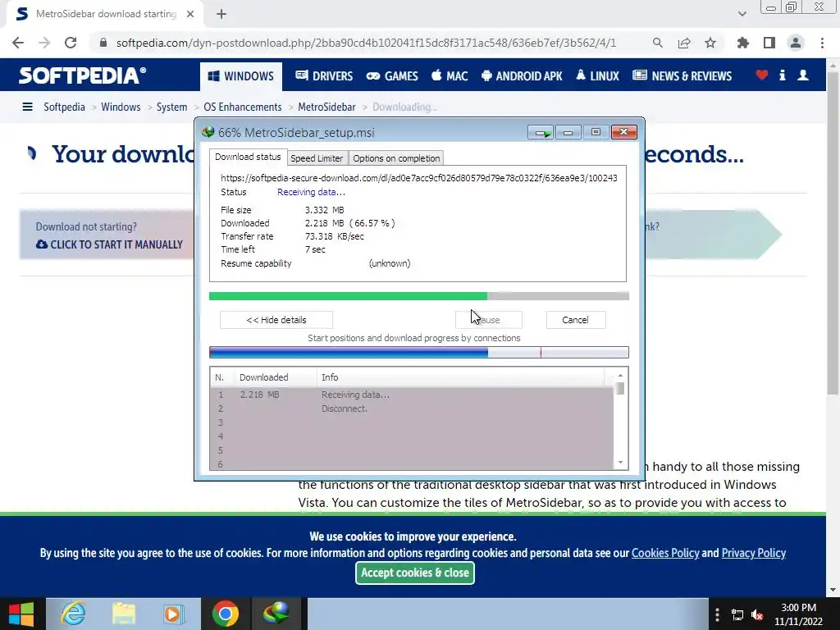The image size is (840, 630).
Task: Open the DRIVERS section
Action: (324, 76)
